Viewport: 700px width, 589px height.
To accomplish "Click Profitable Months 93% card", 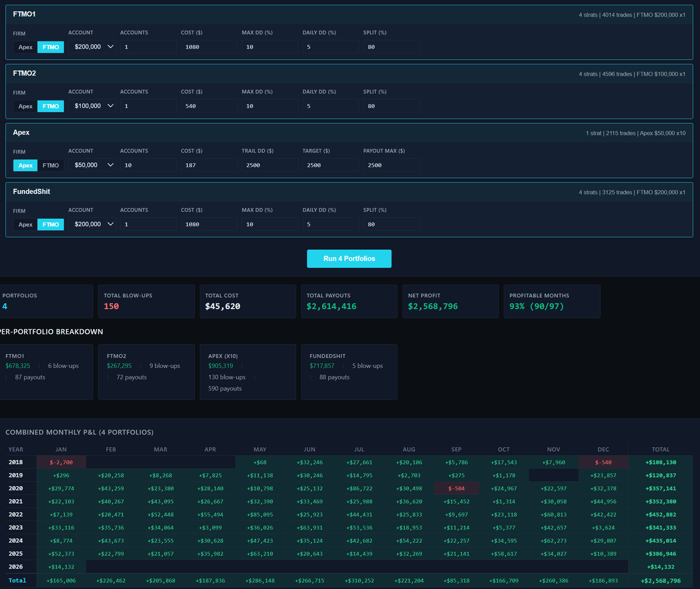I will [x=552, y=301].
